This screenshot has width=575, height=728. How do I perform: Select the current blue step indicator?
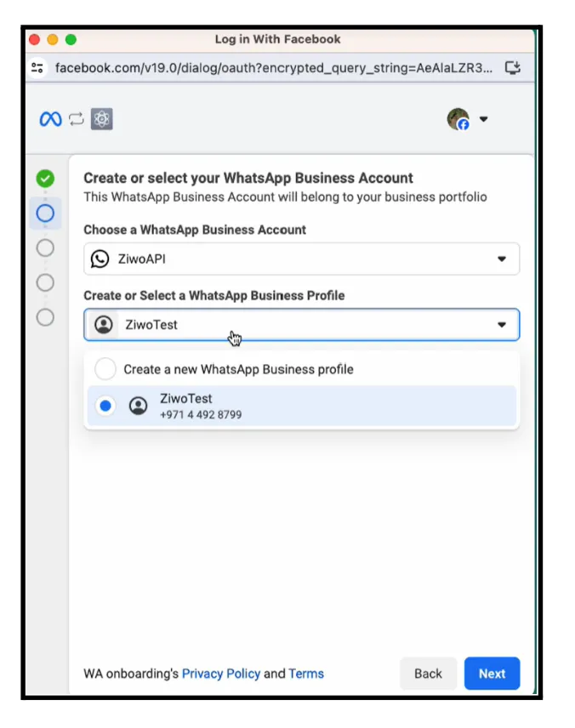click(45, 213)
